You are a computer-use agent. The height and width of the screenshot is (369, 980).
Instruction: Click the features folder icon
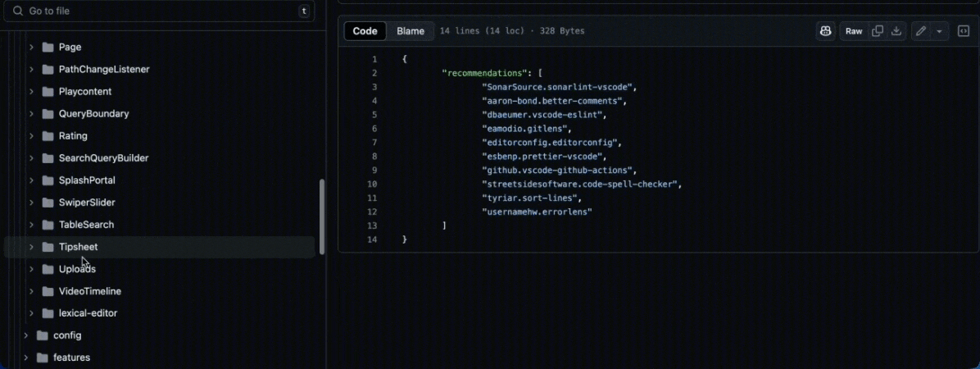[43, 358]
